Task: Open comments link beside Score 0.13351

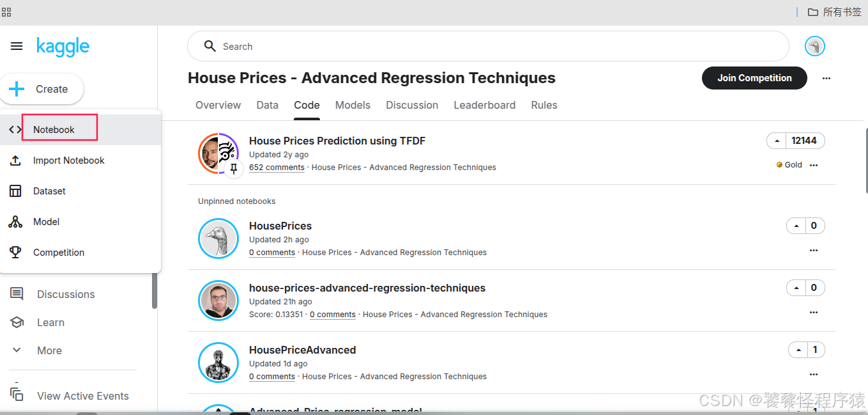Action: point(333,315)
